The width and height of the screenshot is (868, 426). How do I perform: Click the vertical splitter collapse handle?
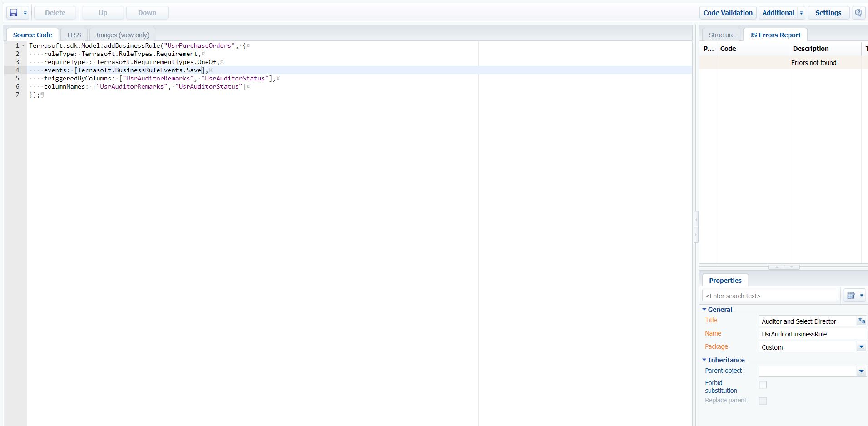click(696, 227)
